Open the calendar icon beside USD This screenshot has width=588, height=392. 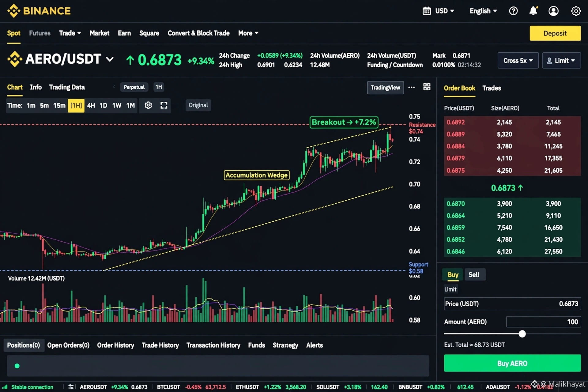(x=427, y=11)
